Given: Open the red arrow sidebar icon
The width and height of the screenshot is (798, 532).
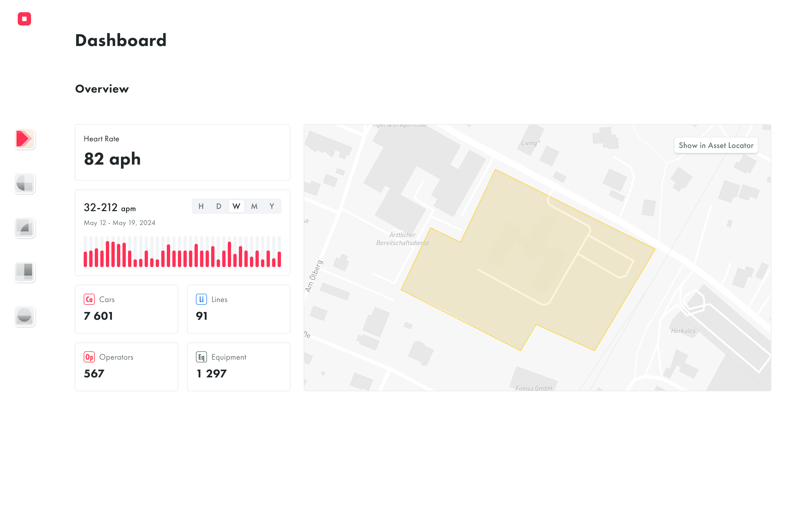Looking at the screenshot, I should (24, 139).
